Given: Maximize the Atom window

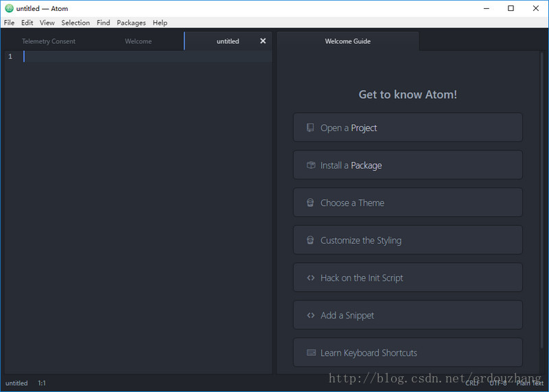Looking at the screenshot, I should tap(511, 8).
